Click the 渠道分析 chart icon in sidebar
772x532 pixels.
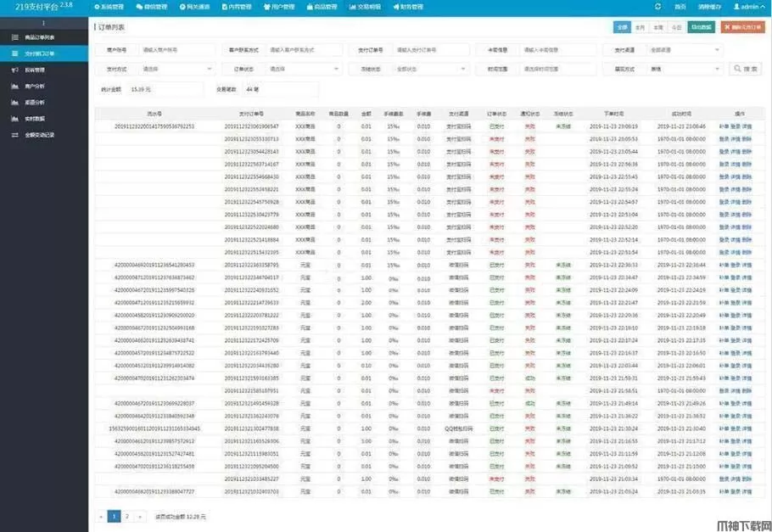click(x=15, y=102)
